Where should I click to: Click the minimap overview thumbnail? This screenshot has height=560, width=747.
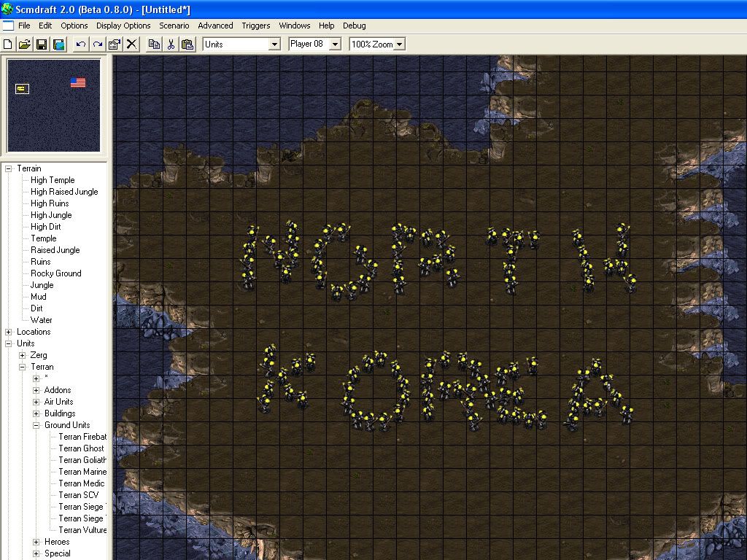tap(54, 105)
